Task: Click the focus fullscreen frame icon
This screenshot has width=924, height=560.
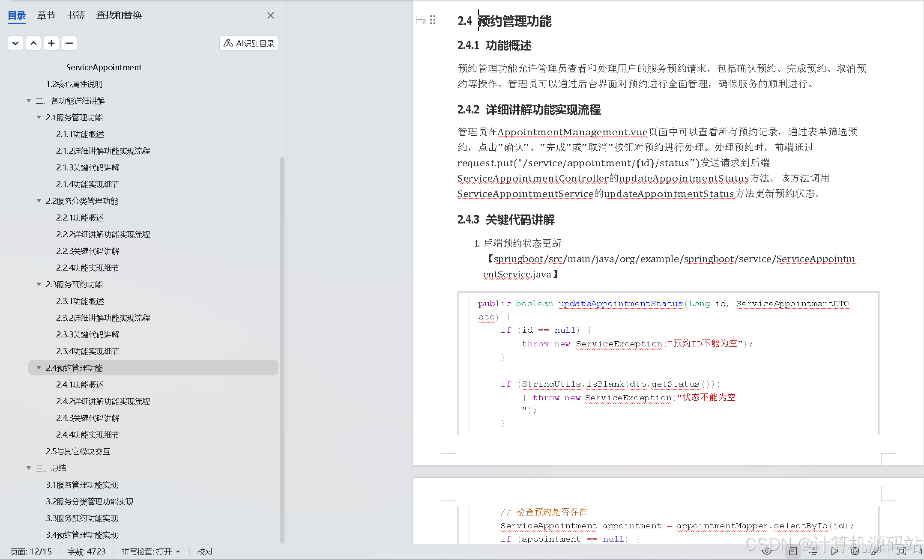Action: pos(901,551)
